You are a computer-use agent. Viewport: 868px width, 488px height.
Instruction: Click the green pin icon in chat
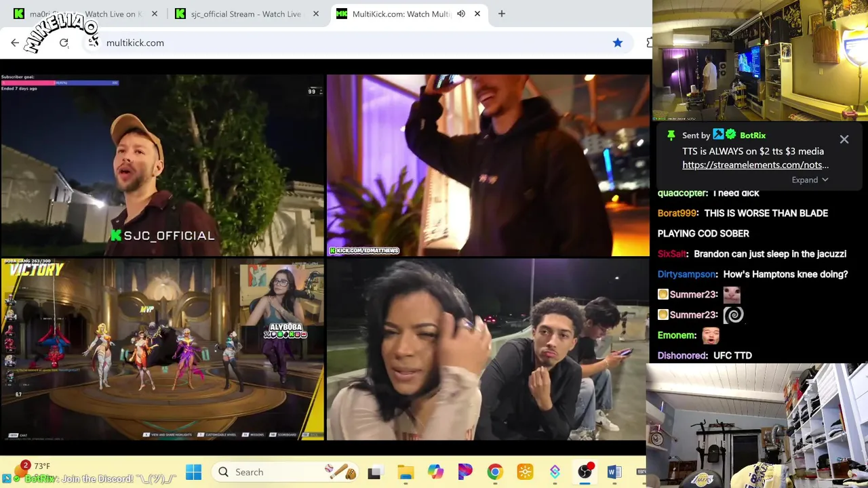671,136
